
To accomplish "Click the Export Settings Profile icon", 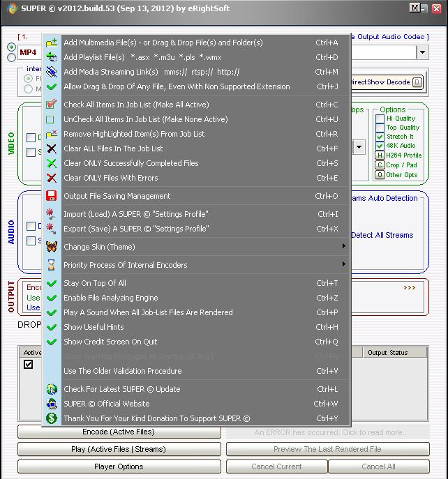I will click(x=51, y=229).
